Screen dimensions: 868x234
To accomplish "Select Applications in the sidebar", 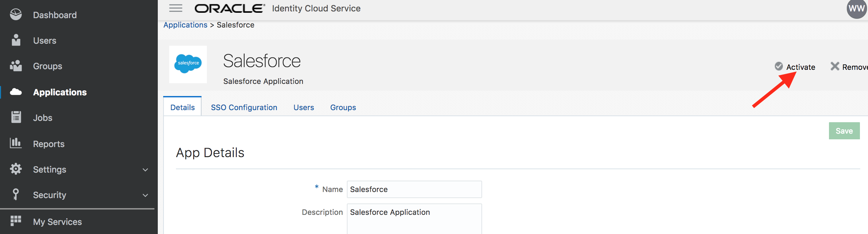I will 60,92.
